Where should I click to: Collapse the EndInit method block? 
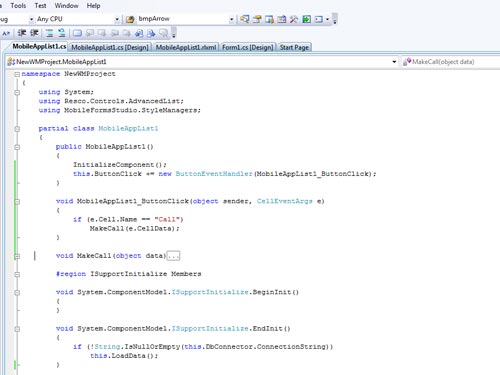[x=17, y=329]
